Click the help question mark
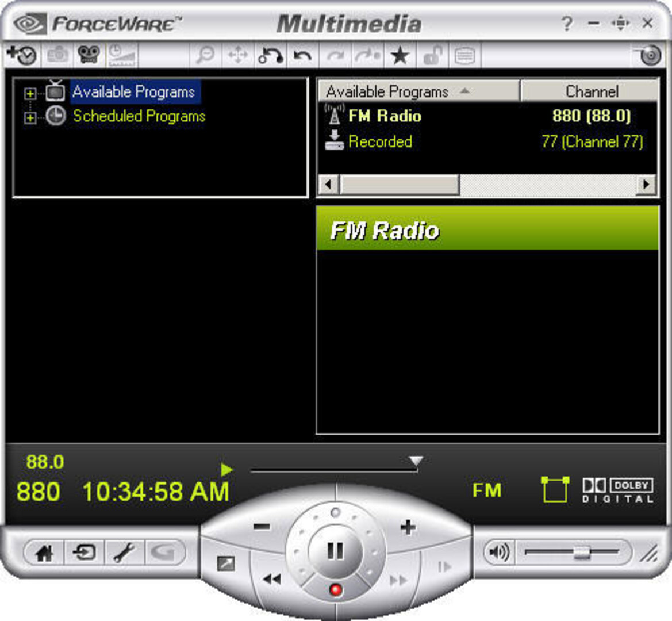 coord(567,23)
